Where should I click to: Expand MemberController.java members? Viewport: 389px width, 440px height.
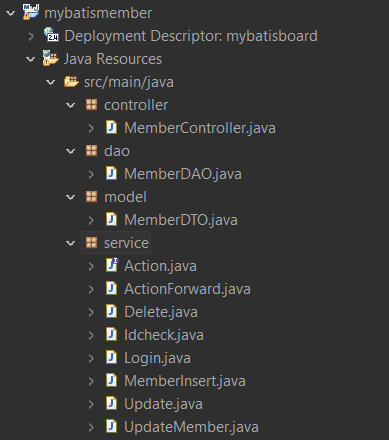tap(91, 128)
